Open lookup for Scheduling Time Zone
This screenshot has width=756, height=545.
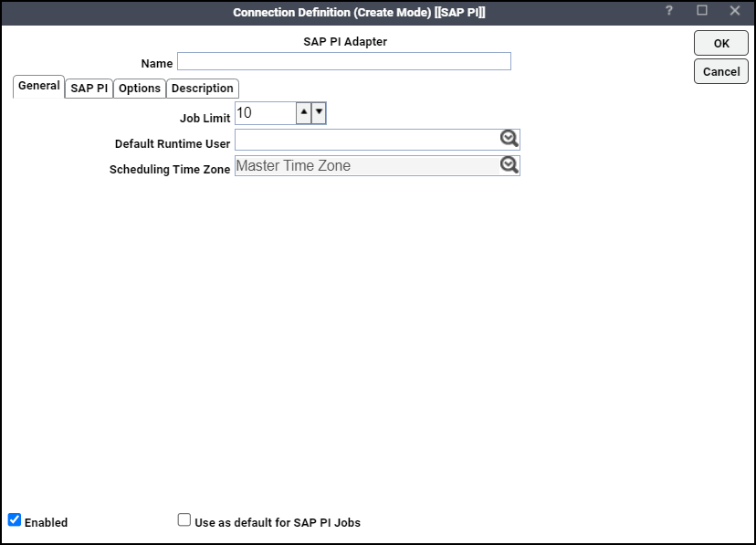point(509,165)
